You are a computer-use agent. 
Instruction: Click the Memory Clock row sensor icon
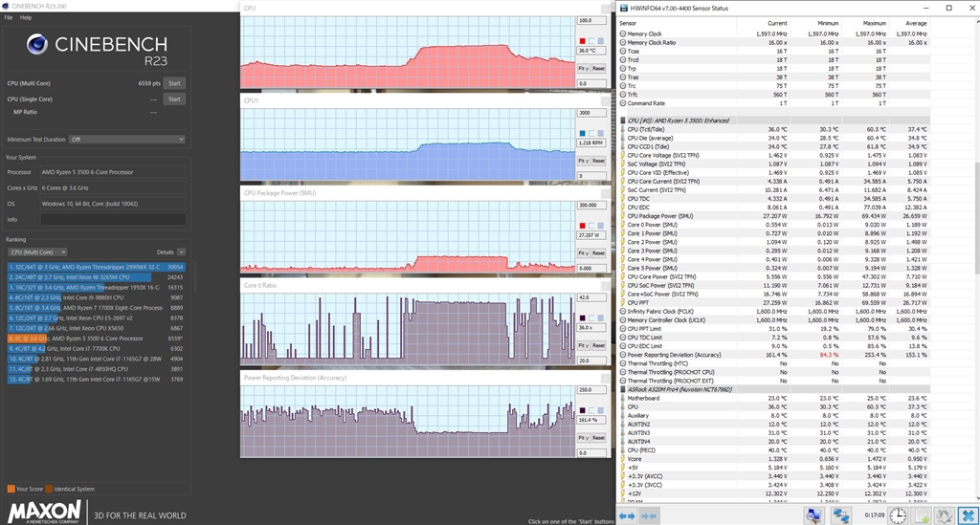622,33
